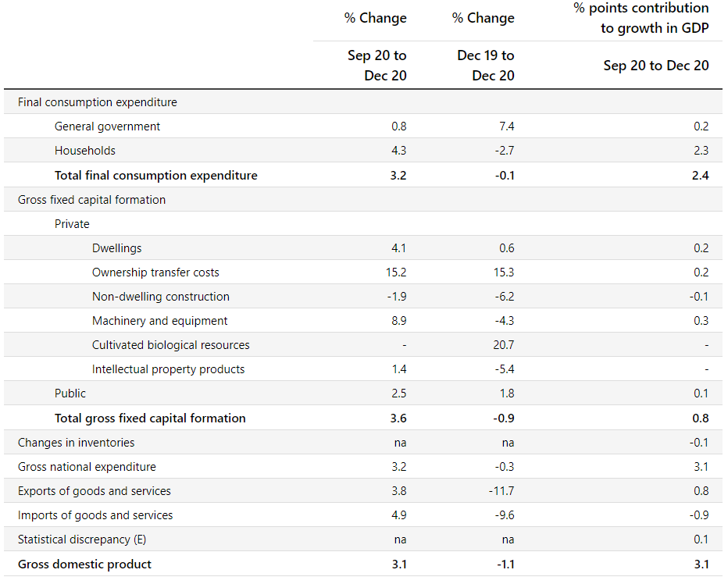
Task: Select 'Imports of goods and services' label
Action: (95, 515)
